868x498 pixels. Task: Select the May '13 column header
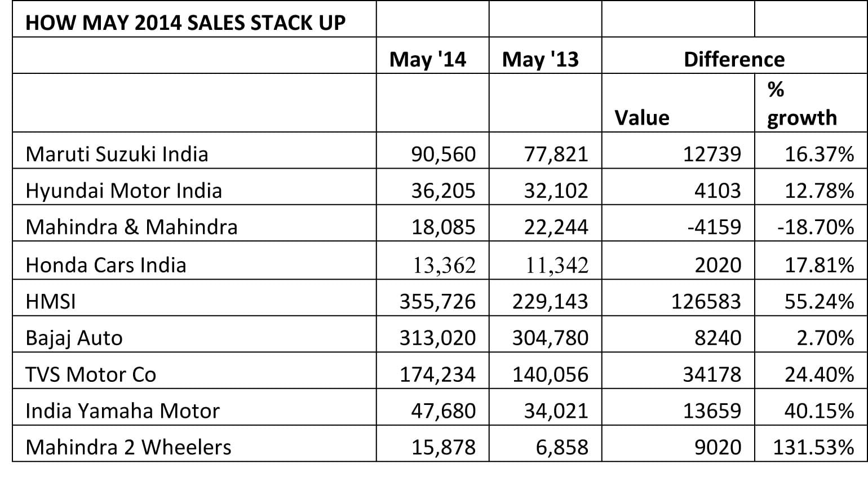point(540,59)
